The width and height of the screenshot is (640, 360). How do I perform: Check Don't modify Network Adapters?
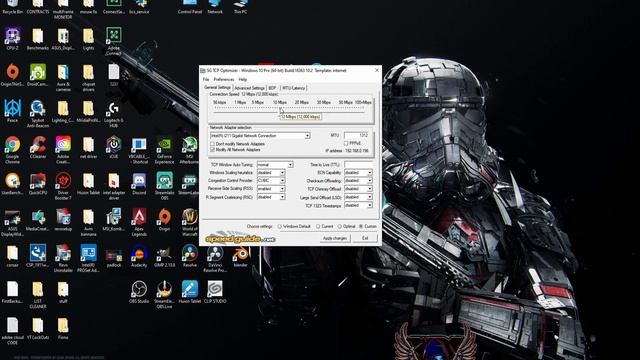pos(212,144)
